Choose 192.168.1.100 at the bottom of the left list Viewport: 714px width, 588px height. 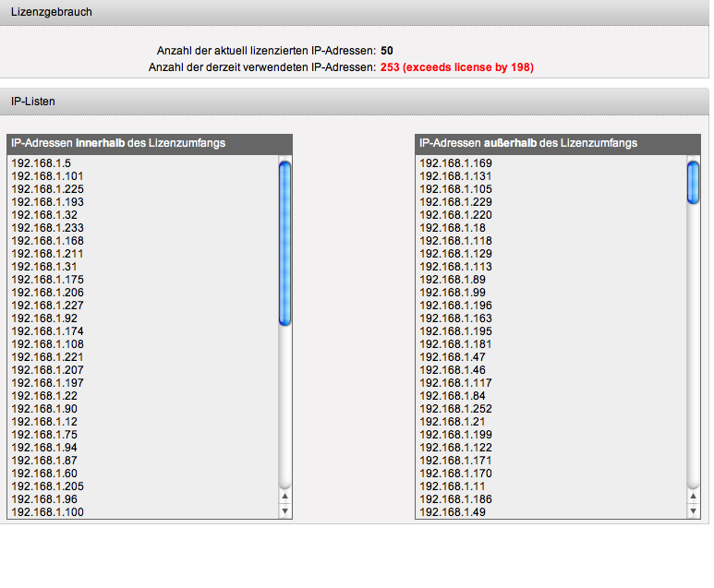[x=47, y=512]
